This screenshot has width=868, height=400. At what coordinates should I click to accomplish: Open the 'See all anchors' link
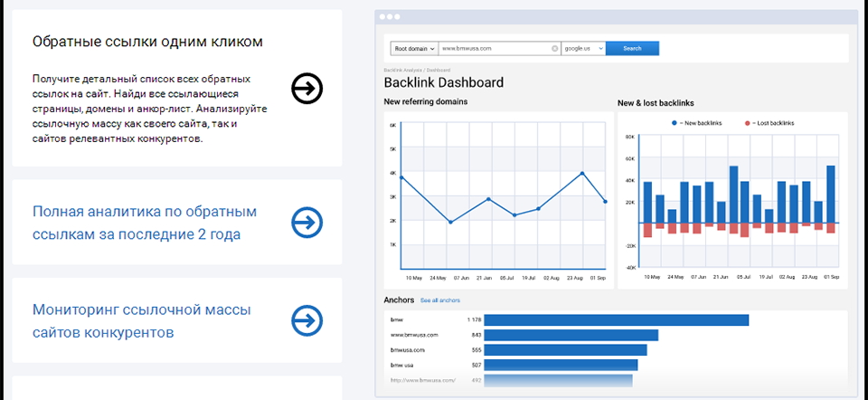tap(440, 300)
